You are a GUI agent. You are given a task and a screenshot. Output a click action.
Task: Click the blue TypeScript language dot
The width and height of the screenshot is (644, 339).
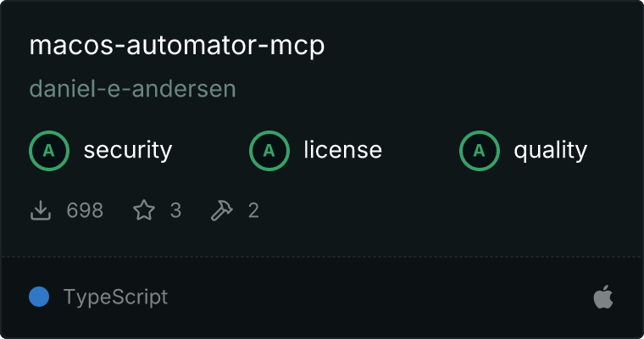pos(39,297)
